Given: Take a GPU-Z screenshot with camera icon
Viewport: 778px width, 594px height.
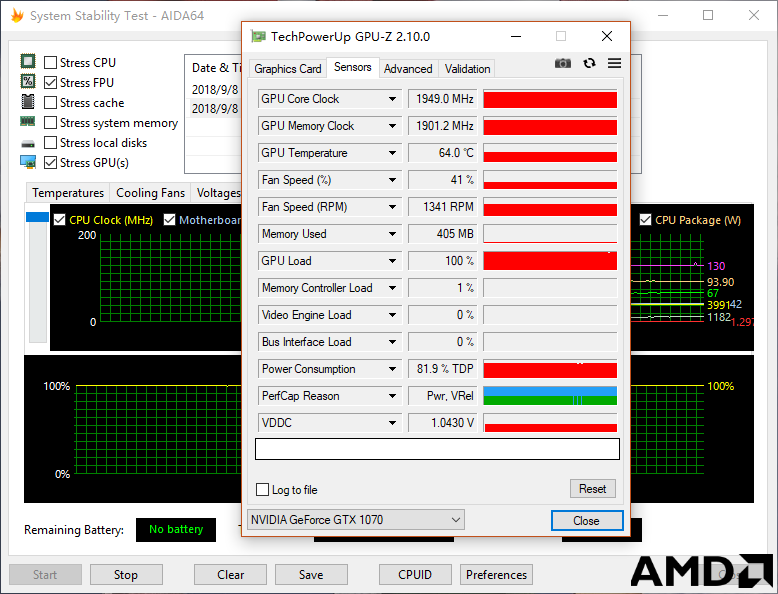Looking at the screenshot, I should 563,63.
